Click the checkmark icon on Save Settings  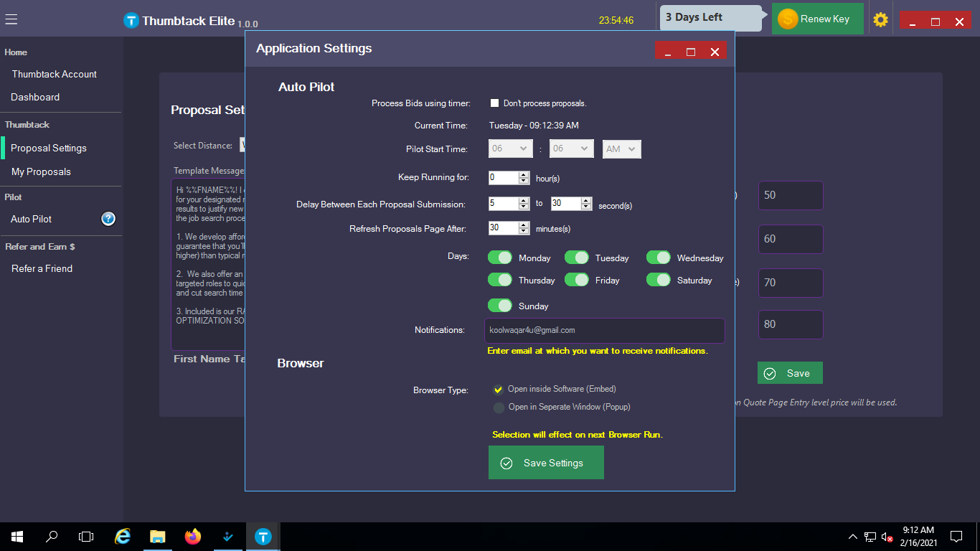click(x=507, y=463)
